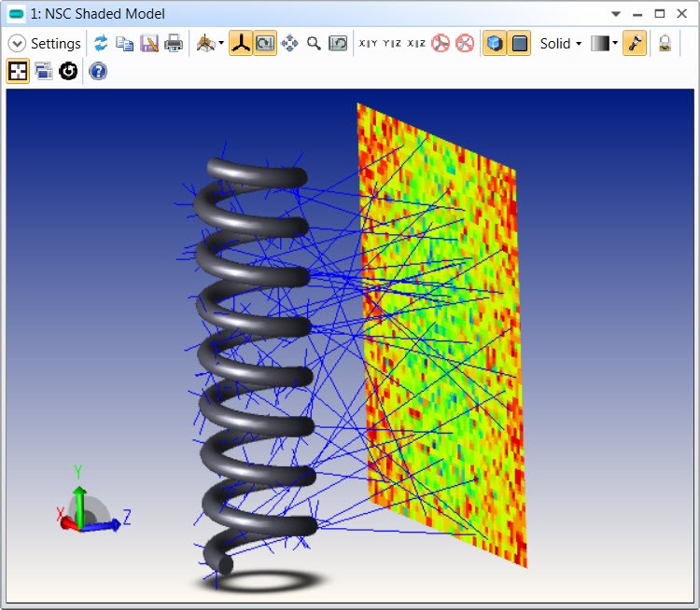The height and width of the screenshot is (610, 700).
Task: Open the window title dropdown arrow
Action: 616,14
